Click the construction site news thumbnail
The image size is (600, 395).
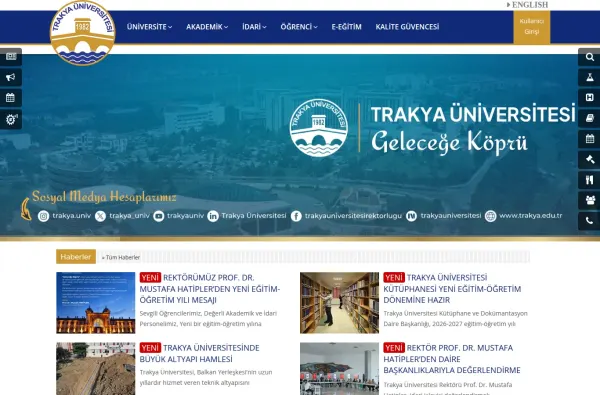[96, 369]
